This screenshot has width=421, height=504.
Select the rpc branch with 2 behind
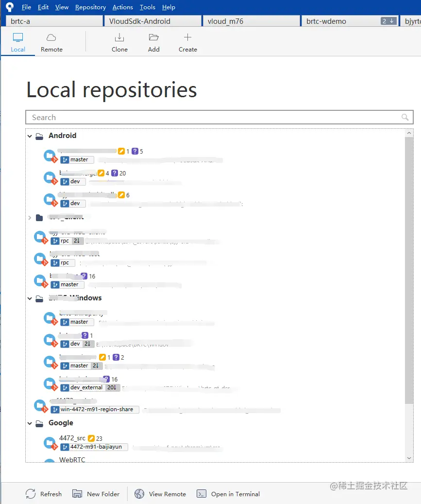pos(67,241)
